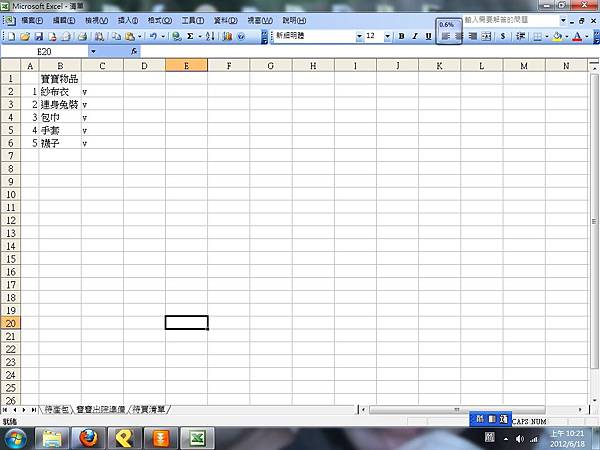Open the Tools menu (工具)

click(x=192, y=20)
